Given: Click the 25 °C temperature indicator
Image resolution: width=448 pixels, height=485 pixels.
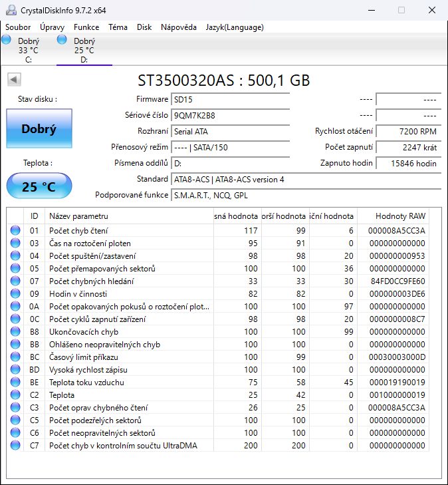Looking at the screenshot, I should [39, 186].
